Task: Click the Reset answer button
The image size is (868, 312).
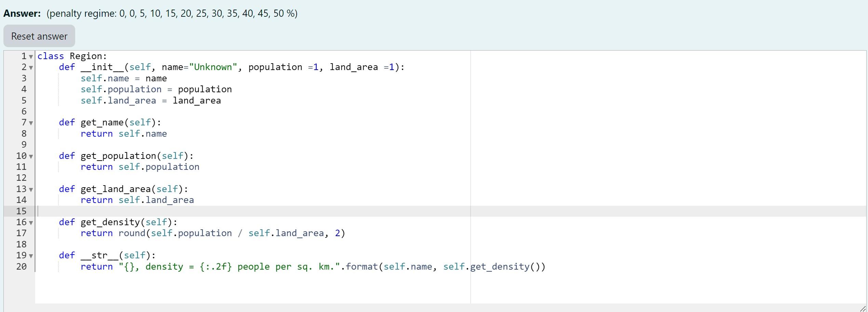Action: [39, 36]
